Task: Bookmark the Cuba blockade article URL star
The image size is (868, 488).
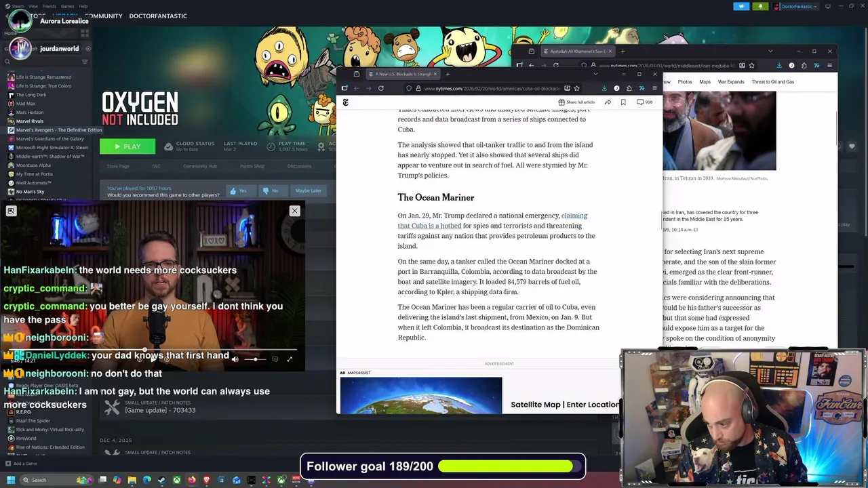Action: click(576, 88)
